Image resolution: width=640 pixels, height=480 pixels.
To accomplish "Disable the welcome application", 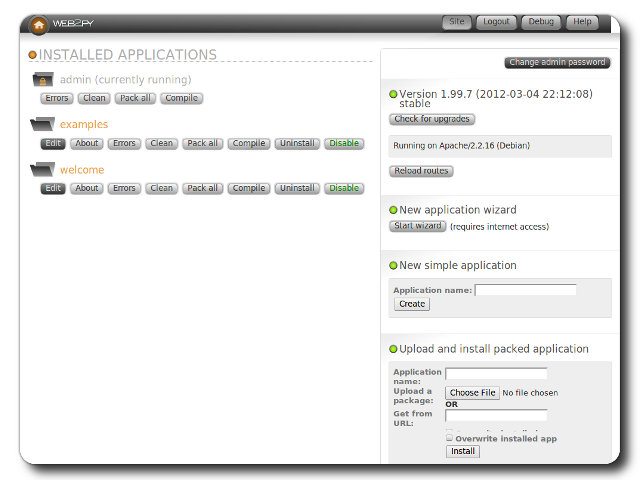I will pyautogui.click(x=344, y=188).
